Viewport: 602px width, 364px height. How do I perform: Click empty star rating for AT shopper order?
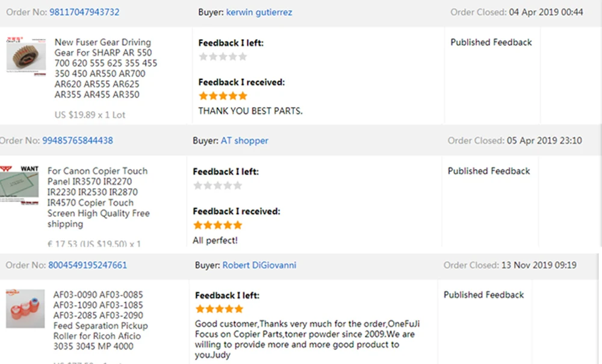217,185
